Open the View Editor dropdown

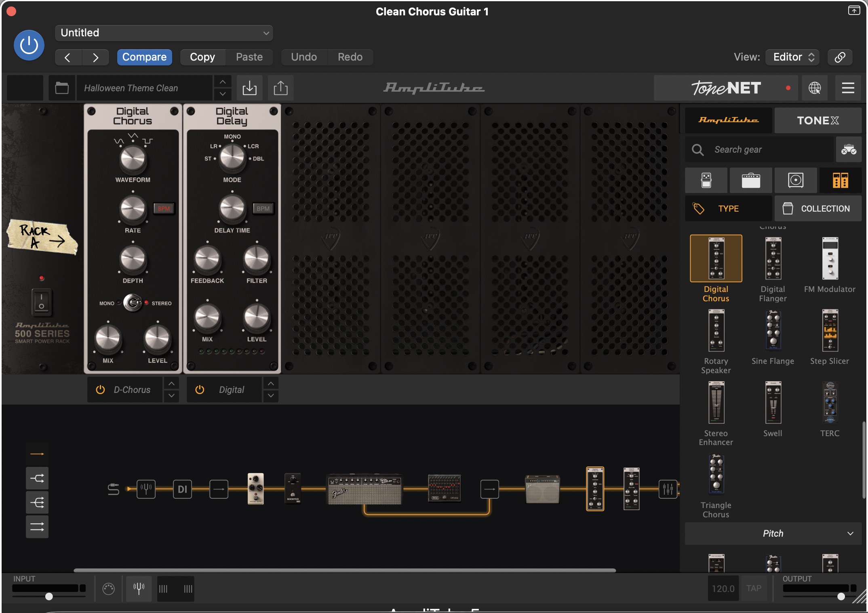[x=792, y=57]
